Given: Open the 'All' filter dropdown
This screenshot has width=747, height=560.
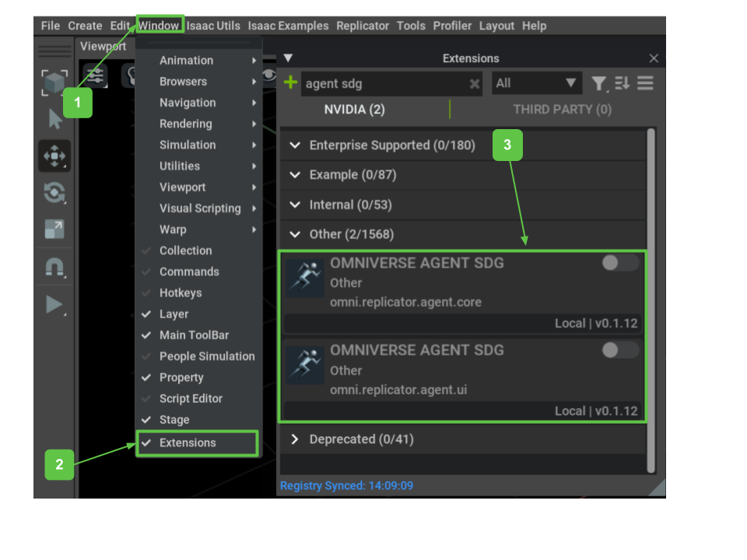Looking at the screenshot, I should 536,83.
